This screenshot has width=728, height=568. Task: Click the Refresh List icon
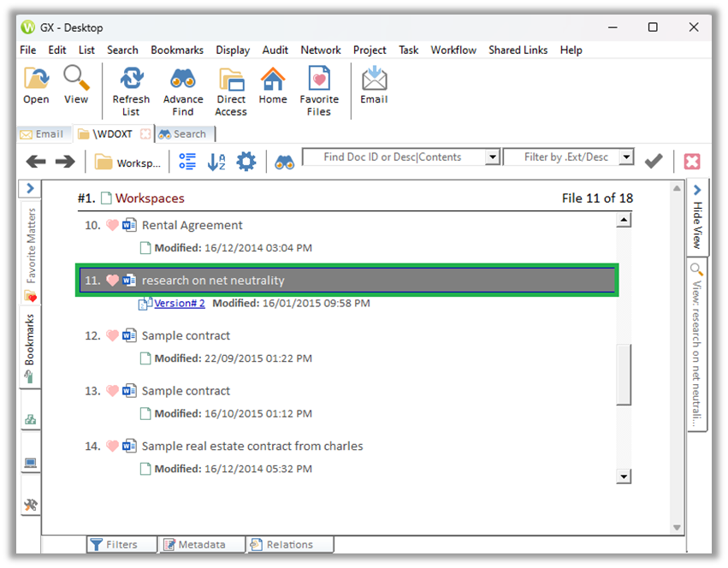131,84
